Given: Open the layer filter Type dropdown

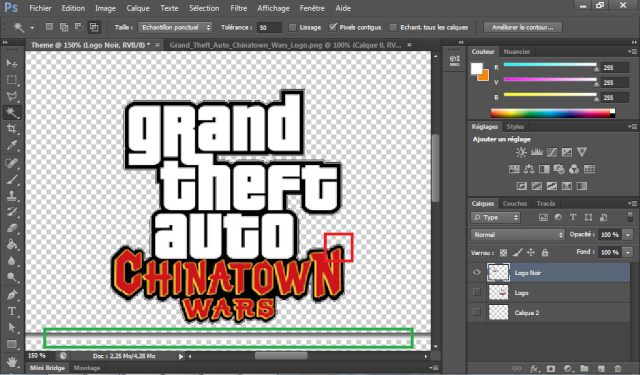Looking at the screenshot, I should (x=496, y=217).
